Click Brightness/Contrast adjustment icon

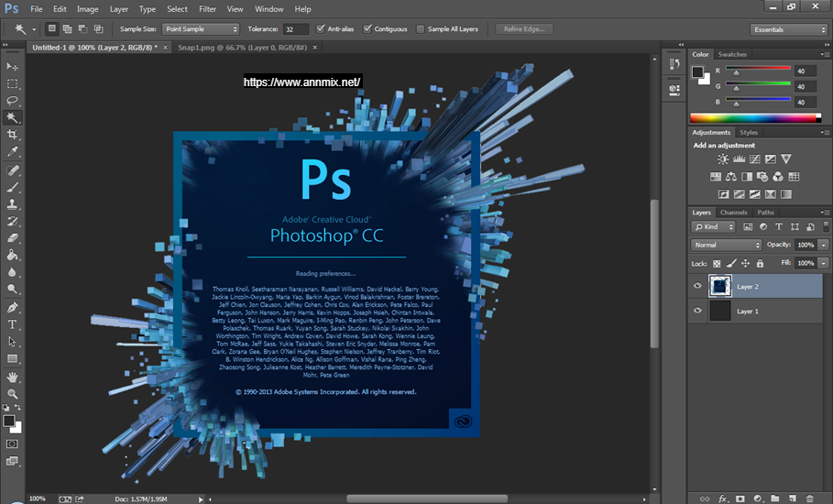[x=723, y=159]
